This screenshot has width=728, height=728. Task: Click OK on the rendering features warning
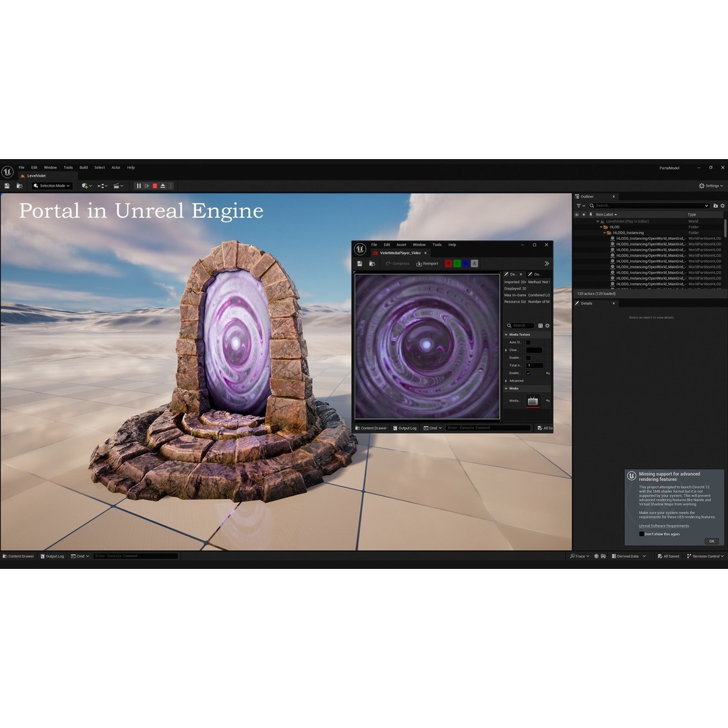click(711, 541)
